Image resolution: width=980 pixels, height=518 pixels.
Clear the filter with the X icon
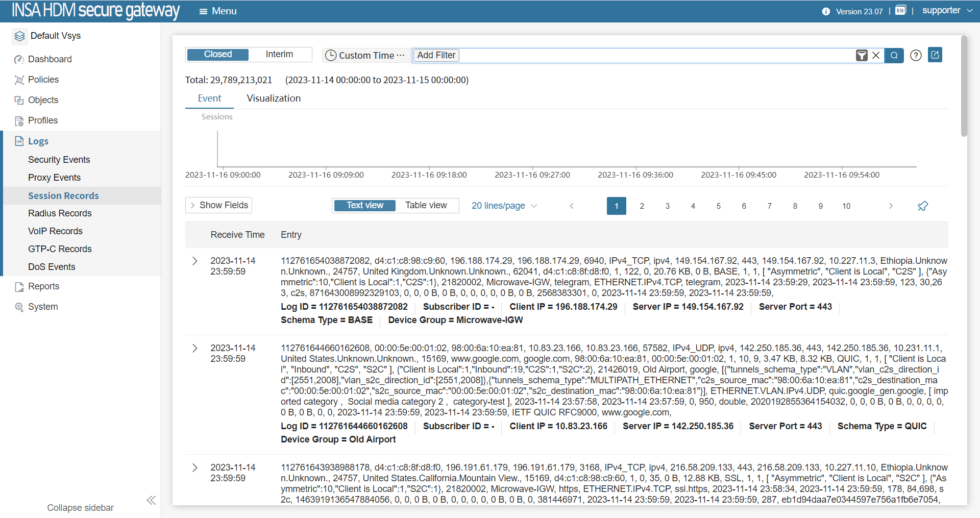(876, 55)
